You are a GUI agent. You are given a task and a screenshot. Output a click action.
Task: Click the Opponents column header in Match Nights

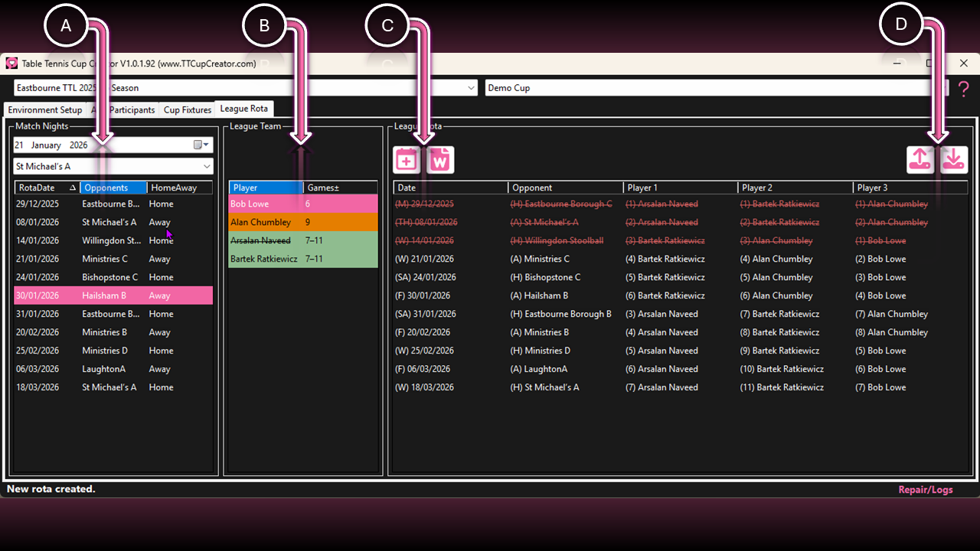(114, 187)
